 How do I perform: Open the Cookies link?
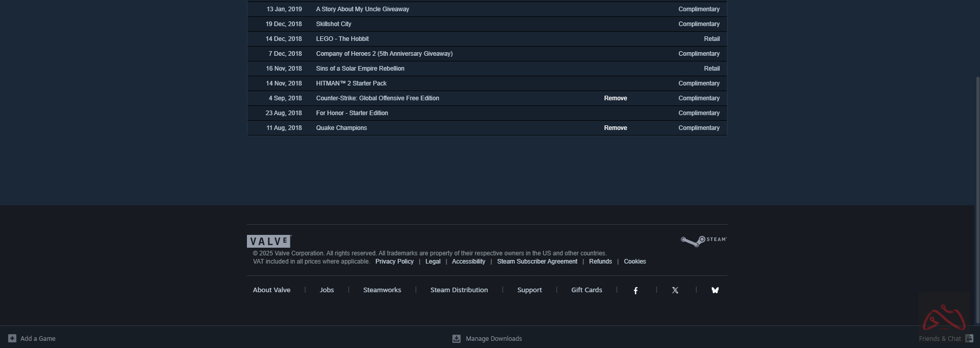(634, 262)
